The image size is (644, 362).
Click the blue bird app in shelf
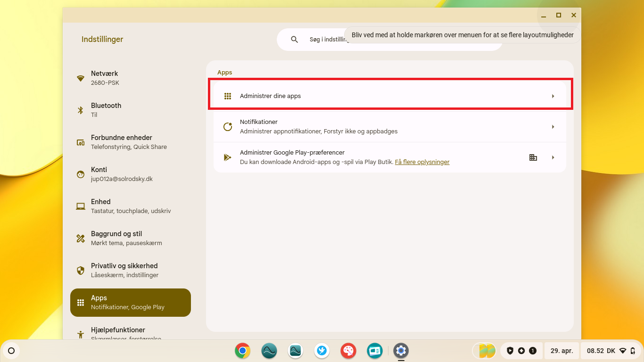click(x=322, y=351)
